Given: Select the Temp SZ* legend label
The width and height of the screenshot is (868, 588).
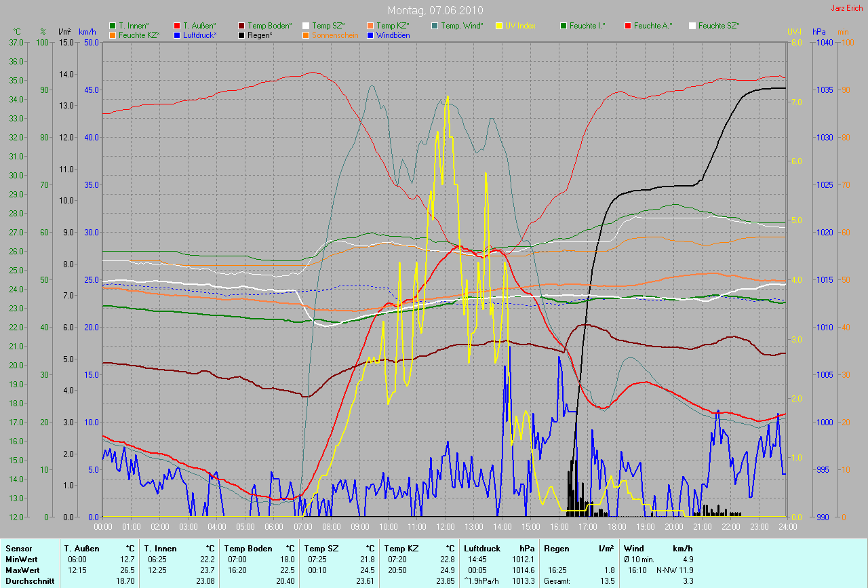Looking at the screenshot, I should (329, 26).
